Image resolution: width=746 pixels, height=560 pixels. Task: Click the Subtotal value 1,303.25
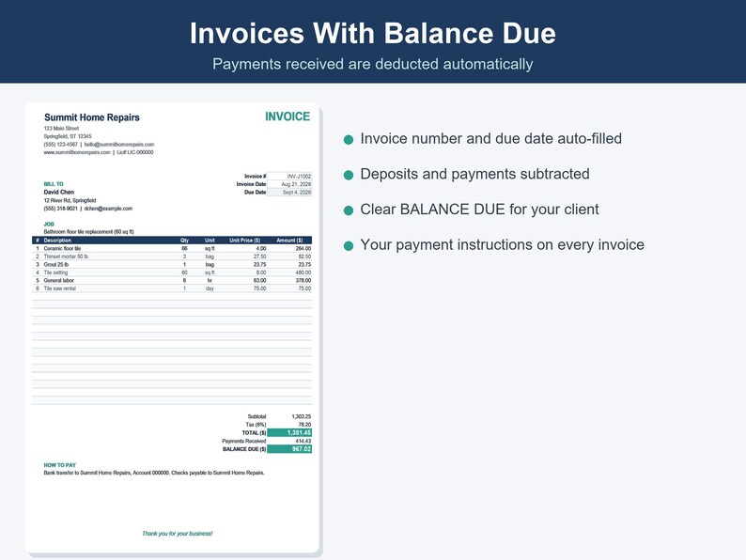click(x=302, y=417)
